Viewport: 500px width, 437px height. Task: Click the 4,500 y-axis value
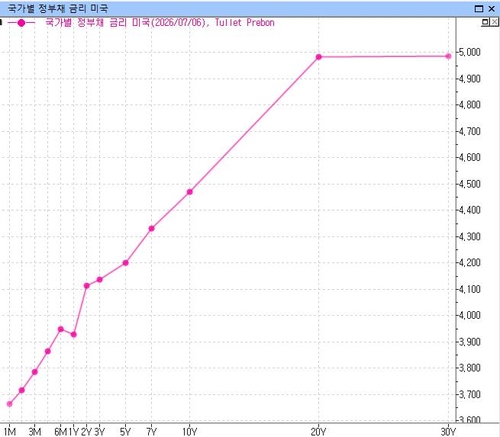point(470,184)
